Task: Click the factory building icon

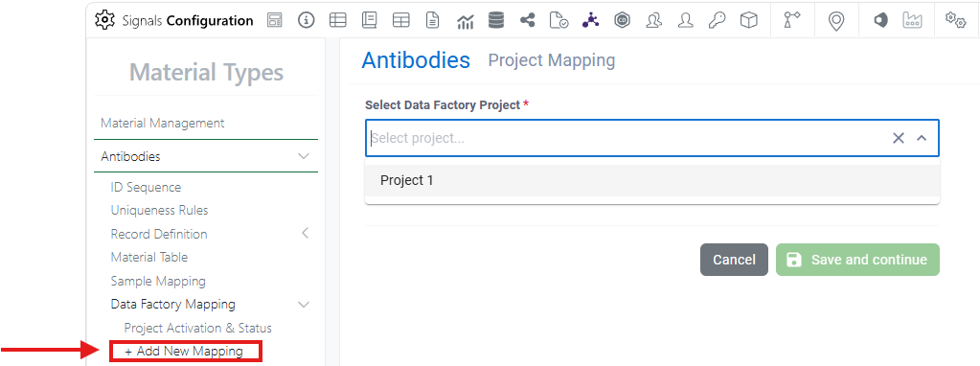Action: [x=913, y=21]
